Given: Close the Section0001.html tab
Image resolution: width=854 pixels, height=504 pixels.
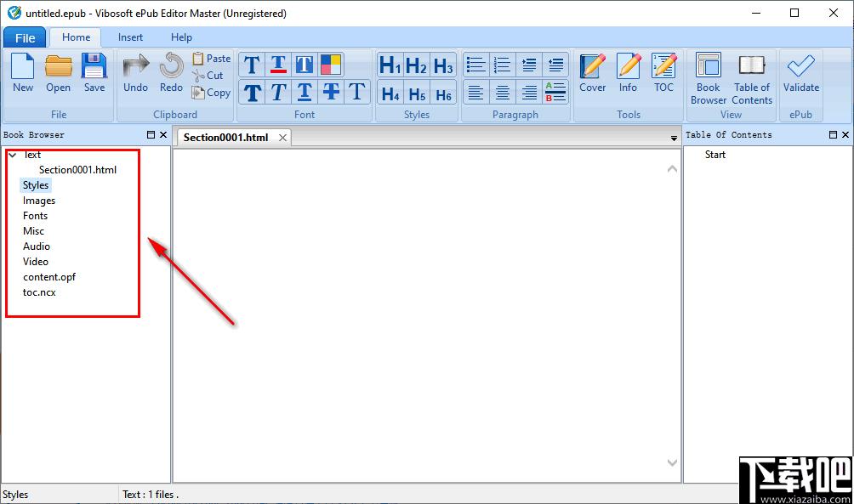Looking at the screenshot, I should click(282, 138).
